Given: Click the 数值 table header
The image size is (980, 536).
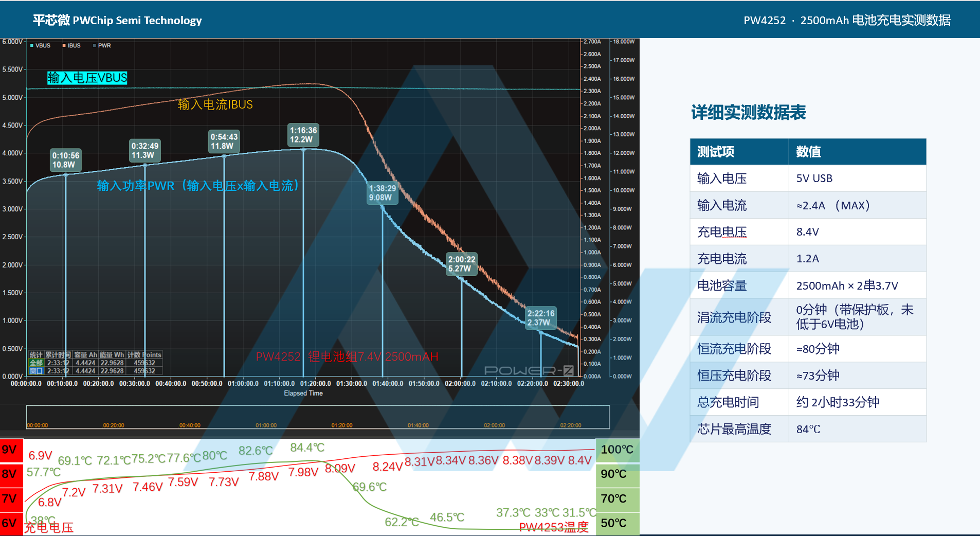Looking at the screenshot, I should pyautogui.click(x=858, y=152).
